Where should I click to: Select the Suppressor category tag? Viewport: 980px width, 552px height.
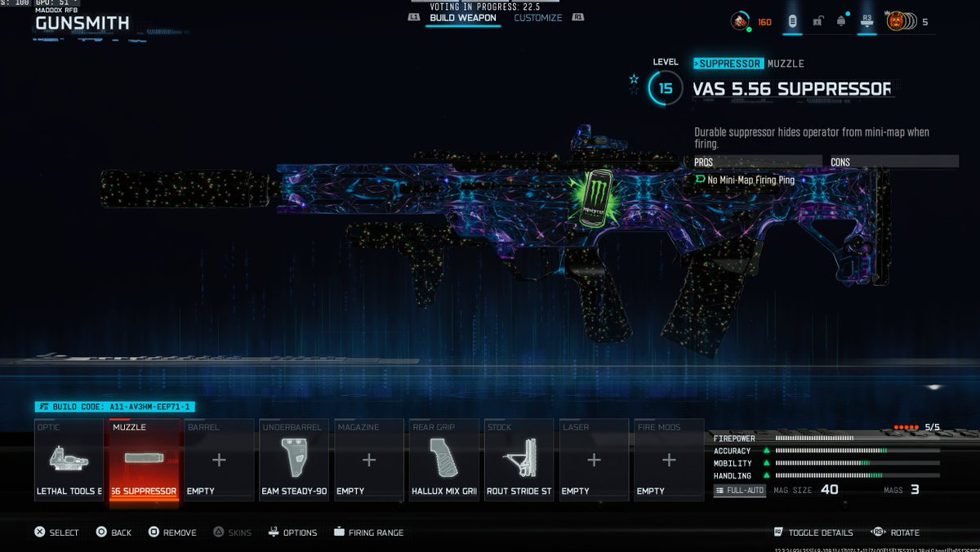point(728,63)
